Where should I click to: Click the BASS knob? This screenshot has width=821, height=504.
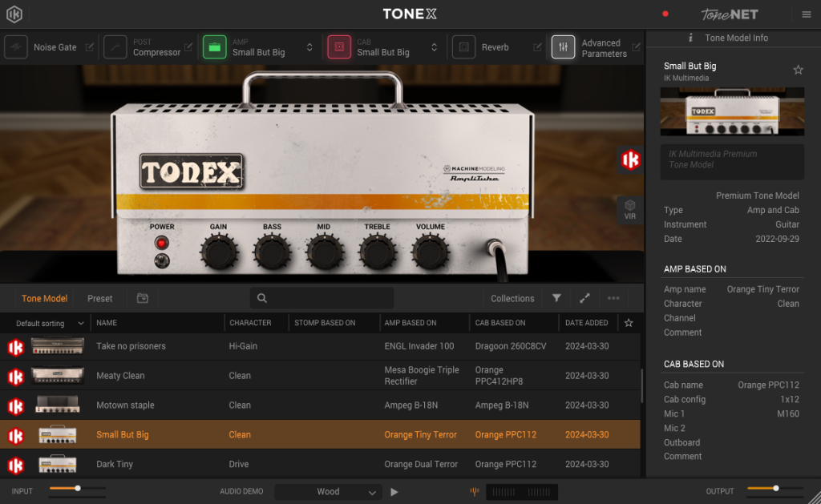(x=272, y=252)
